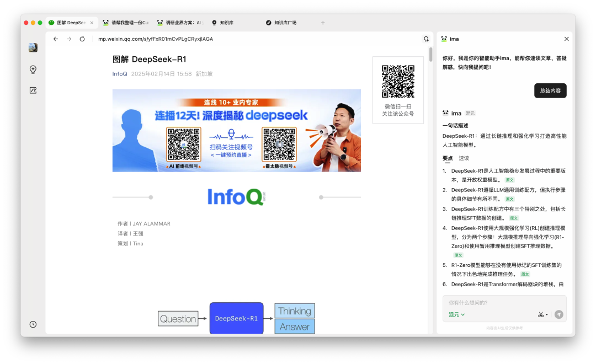The height and width of the screenshot is (364, 596).
Task: Click the 原文 tag on point 5
Action: (x=525, y=274)
